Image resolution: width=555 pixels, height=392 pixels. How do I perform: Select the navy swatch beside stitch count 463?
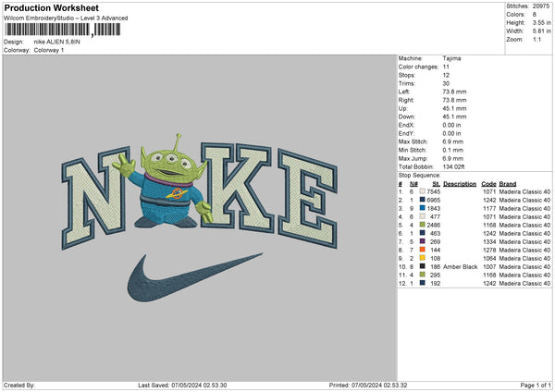(423, 233)
